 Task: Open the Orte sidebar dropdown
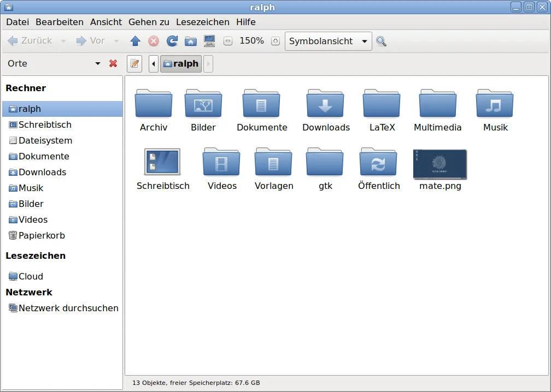[x=97, y=63]
